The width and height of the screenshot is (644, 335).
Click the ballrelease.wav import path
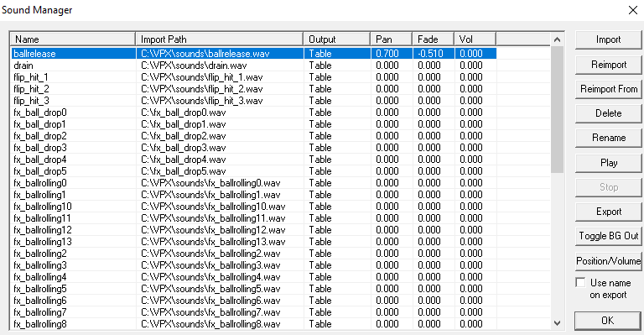(205, 54)
